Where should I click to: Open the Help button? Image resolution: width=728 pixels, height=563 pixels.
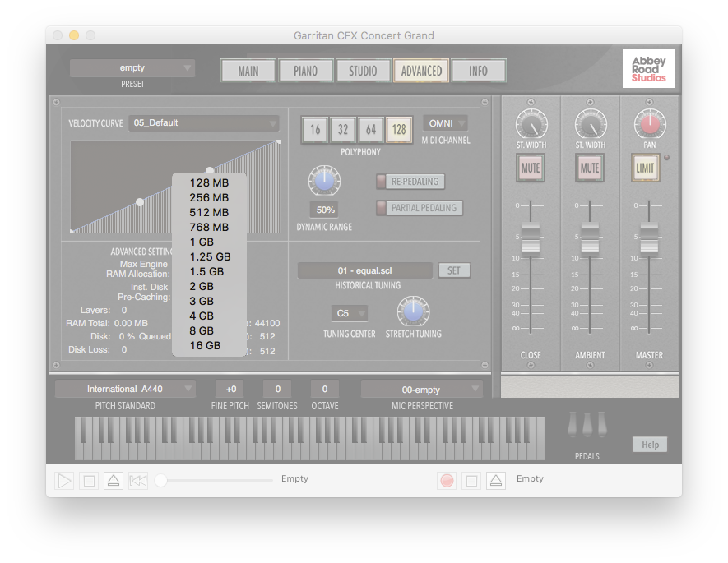tap(650, 445)
